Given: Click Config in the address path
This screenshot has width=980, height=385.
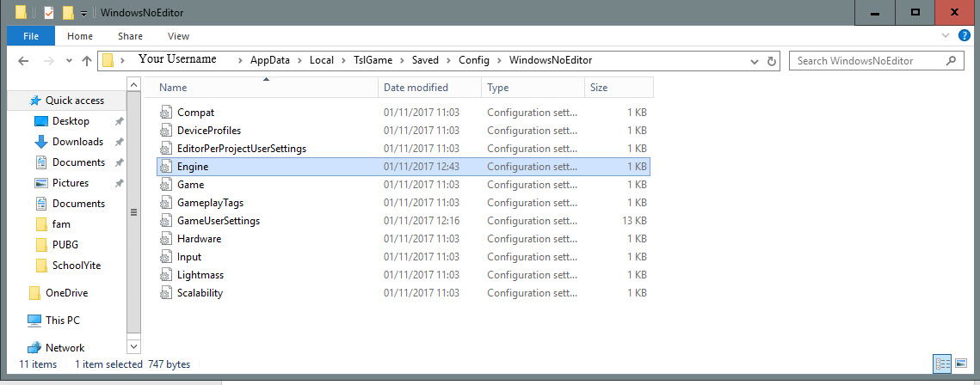Looking at the screenshot, I should coord(474,60).
